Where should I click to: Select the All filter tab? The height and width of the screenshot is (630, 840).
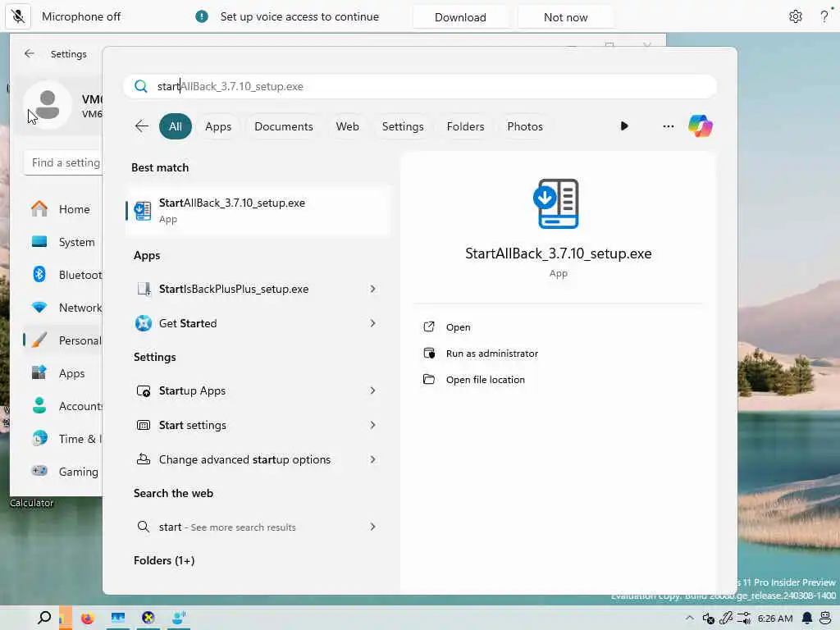[176, 126]
